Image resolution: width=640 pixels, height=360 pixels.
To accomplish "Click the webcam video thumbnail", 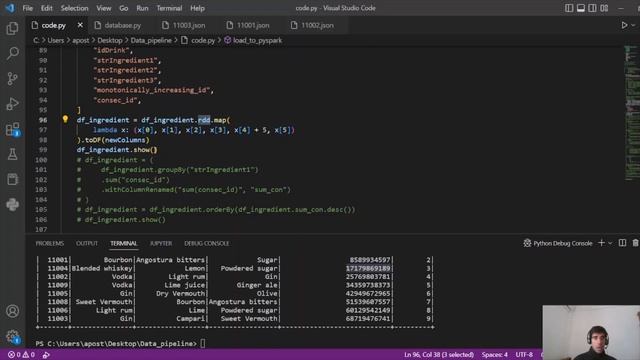I will 591,332.
